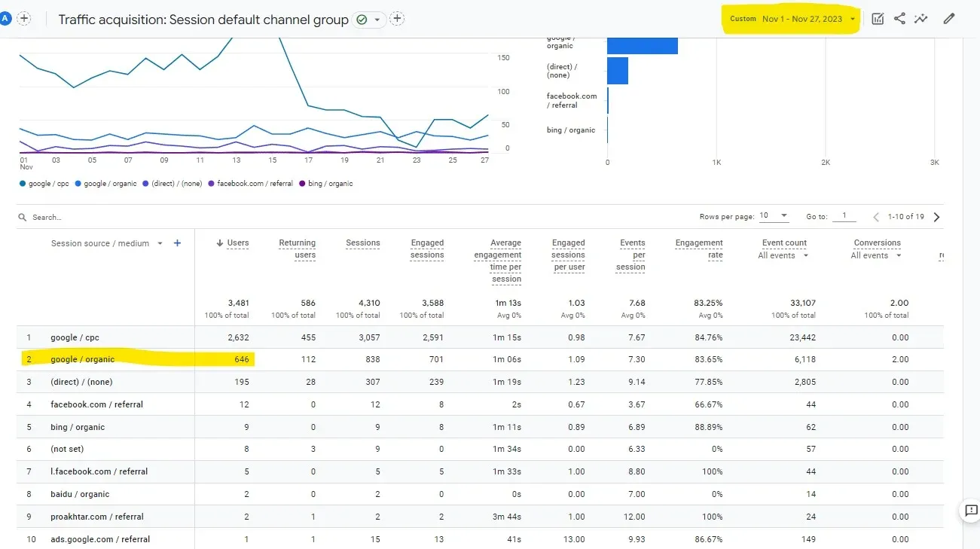The image size is (980, 549).
Task: Click the Go to page number field
Action: coord(844,216)
